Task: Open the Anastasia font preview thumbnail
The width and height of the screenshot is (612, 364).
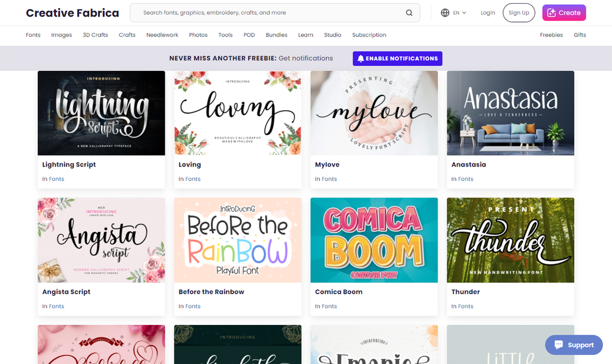Action: tap(510, 113)
